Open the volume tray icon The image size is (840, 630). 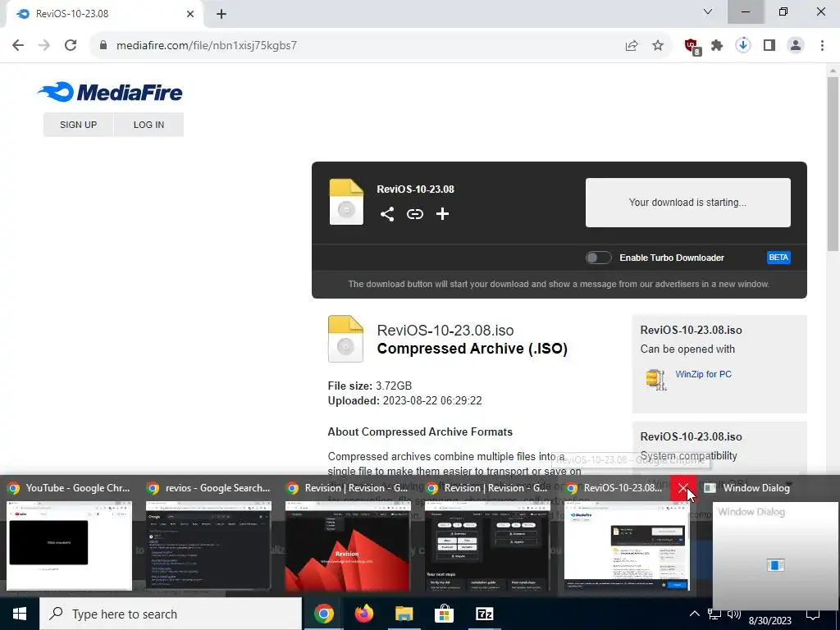(734, 614)
